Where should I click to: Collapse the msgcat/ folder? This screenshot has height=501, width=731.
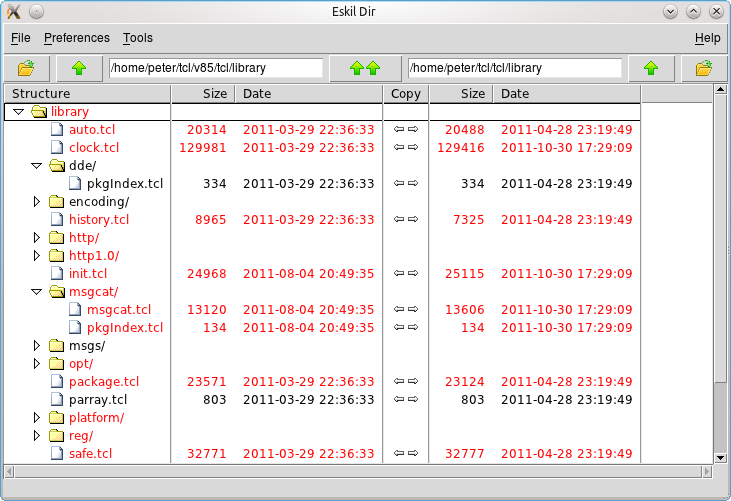tap(37, 292)
